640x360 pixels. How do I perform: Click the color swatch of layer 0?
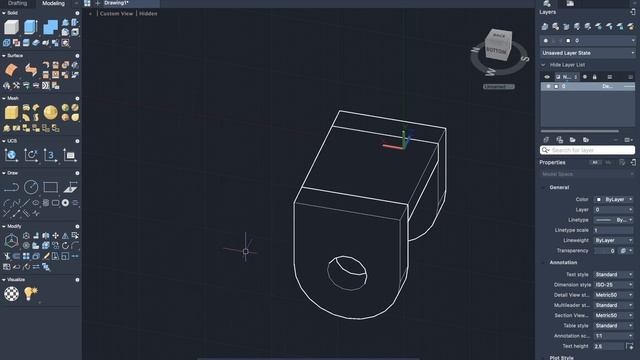(x=556, y=87)
